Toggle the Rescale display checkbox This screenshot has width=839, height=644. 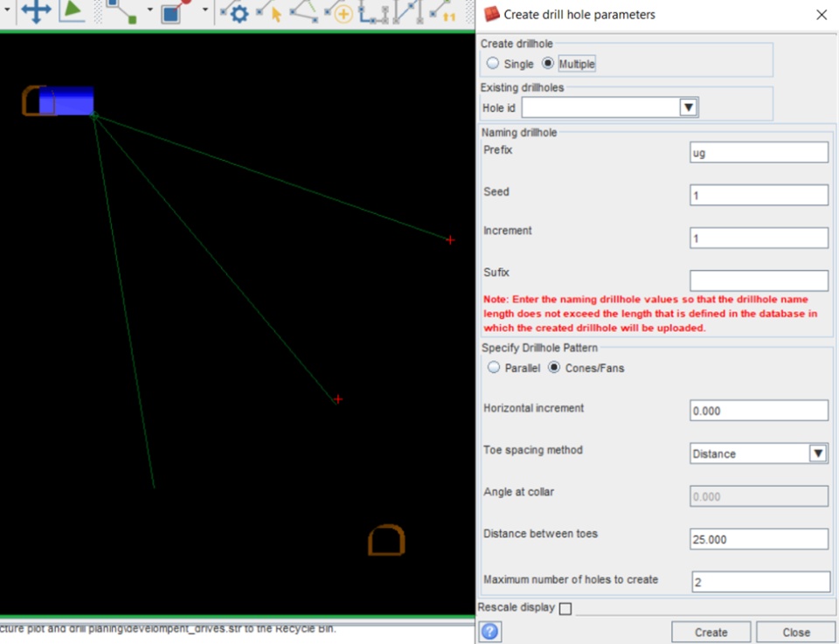click(x=565, y=608)
